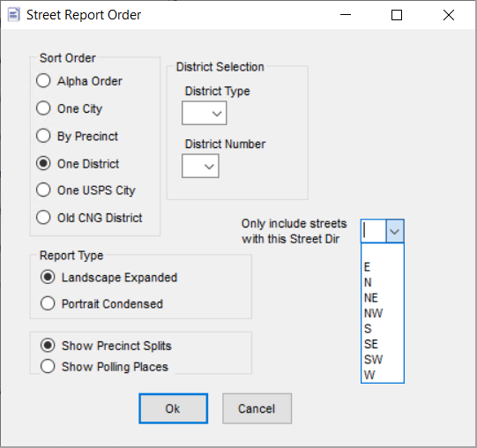Screen dimensions: 477x448
Task: Select By Precinct sort order
Action: tap(43, 136)
